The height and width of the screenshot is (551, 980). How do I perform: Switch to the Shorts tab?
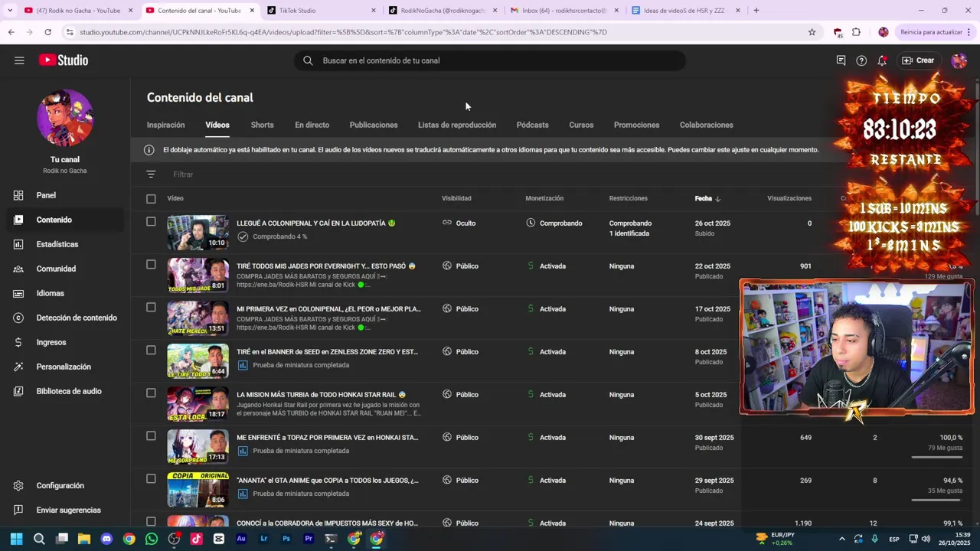(262, 125)
